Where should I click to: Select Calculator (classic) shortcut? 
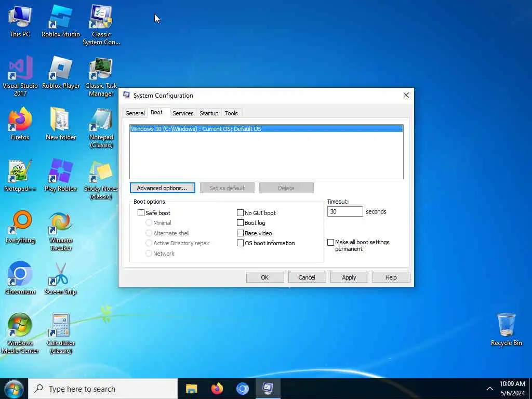(61, 334)
